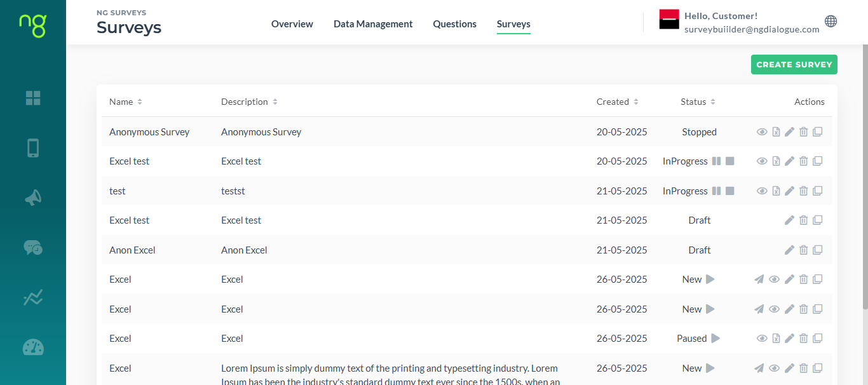This screenshot has height=385, width=868.
Task: Preview the Anonymous Survey via eye icon
Action: (762, 132)
